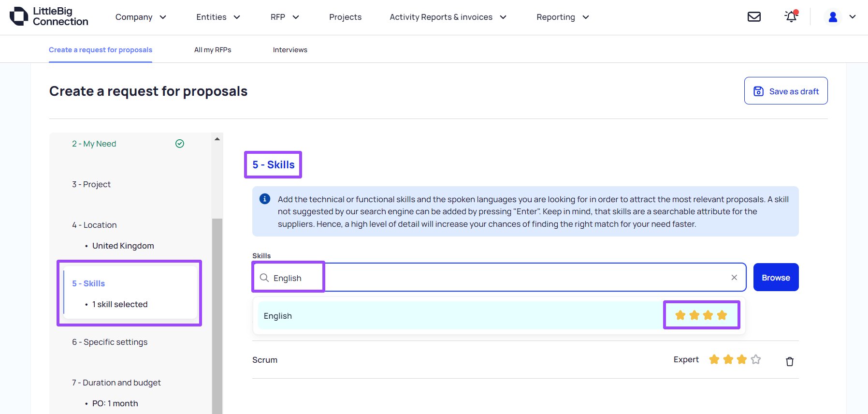Expand the user account chevron

(853, 17)
